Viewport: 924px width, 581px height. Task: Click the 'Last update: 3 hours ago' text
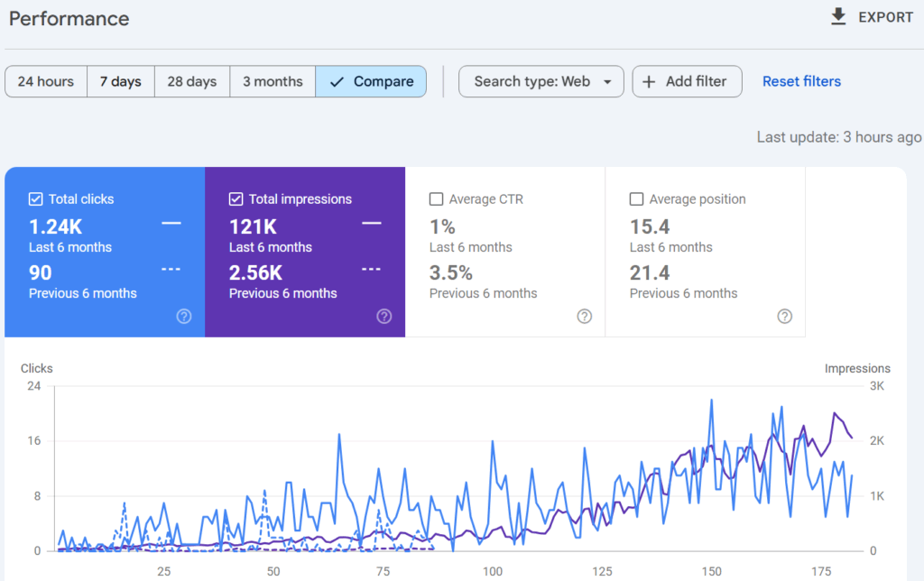839,137
